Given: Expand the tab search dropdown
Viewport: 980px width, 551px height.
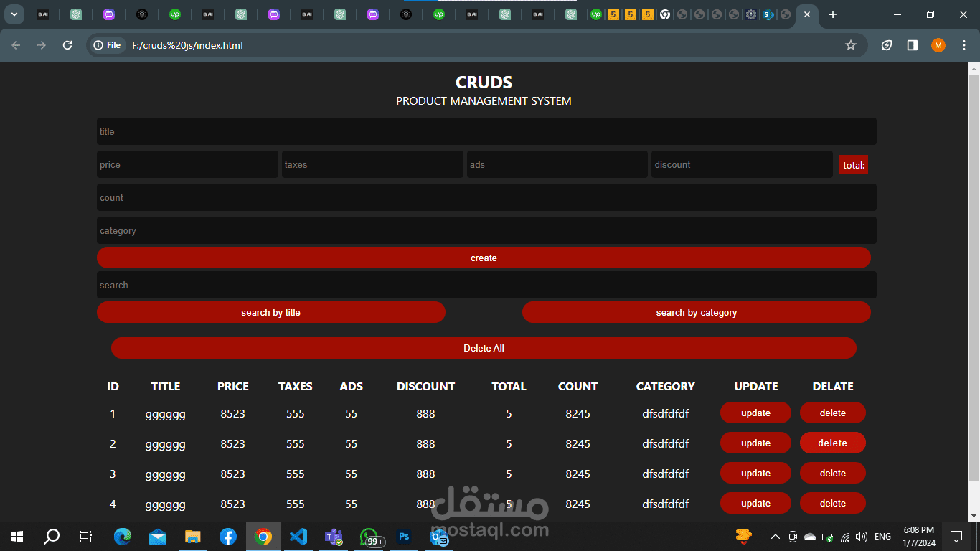Looking at the screenshot, I should pyautogui.click(x=14, y=14).
